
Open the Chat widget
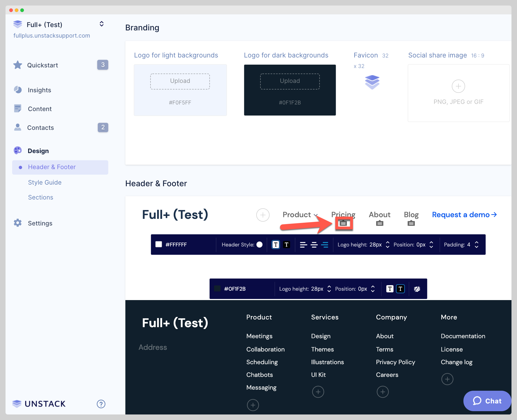pyautogui.click(x=487, y=401)
